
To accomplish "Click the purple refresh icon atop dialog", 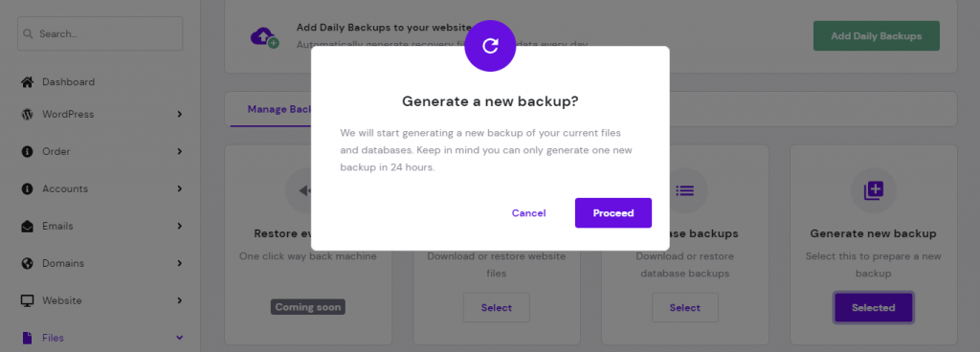I will pos(490,46).
